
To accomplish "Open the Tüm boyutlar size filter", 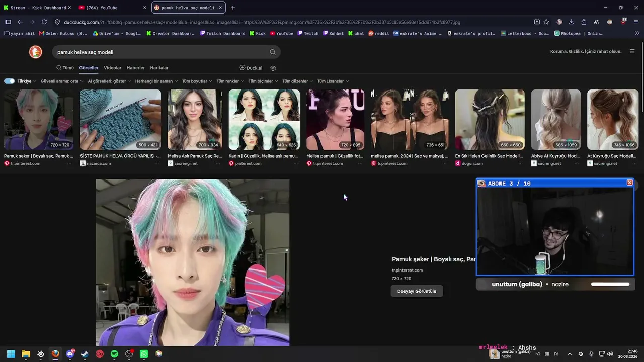I will (197, 81).
